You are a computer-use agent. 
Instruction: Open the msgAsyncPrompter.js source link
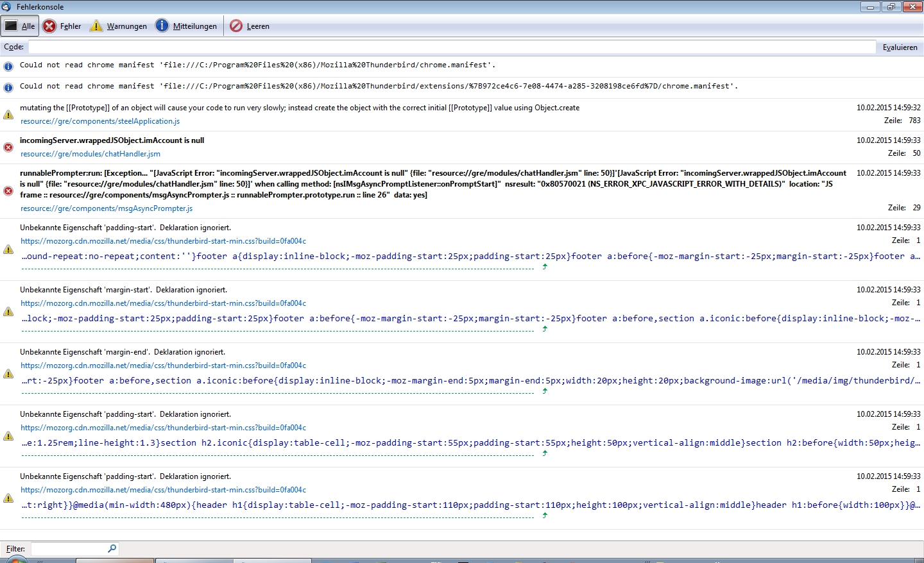(x=107, y=208)
